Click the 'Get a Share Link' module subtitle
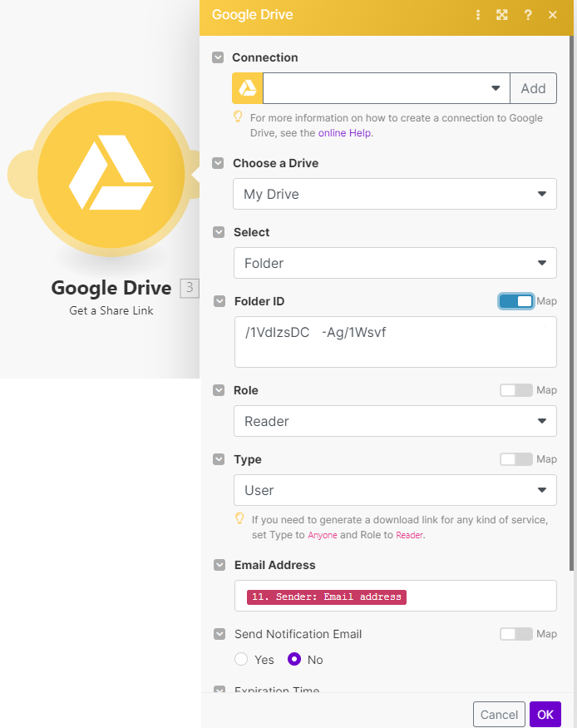577x728 pixels. point(111,310)
